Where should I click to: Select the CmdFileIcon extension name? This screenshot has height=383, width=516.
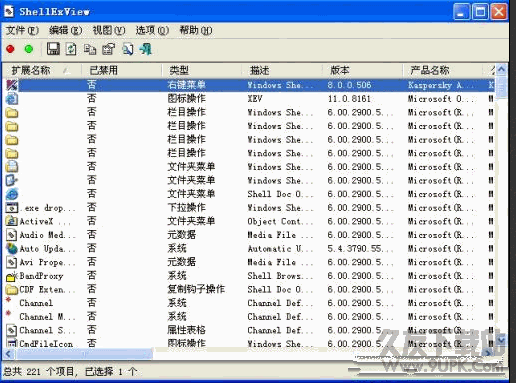[46, 344]
